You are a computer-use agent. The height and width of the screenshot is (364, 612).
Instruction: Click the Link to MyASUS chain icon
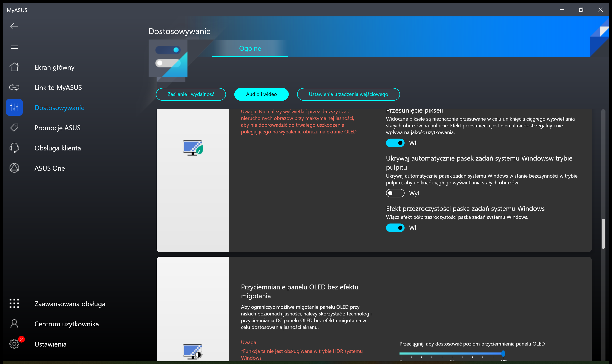coord(14,87)
